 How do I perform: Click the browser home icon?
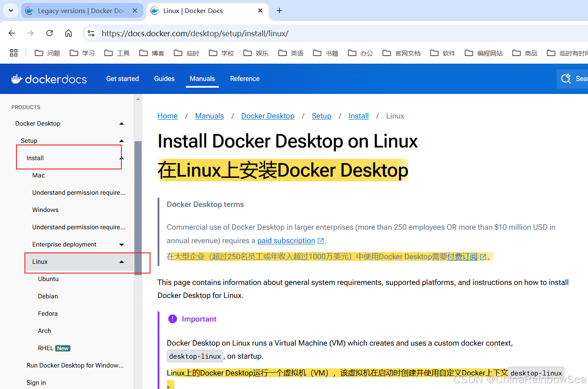click(68, 33)
